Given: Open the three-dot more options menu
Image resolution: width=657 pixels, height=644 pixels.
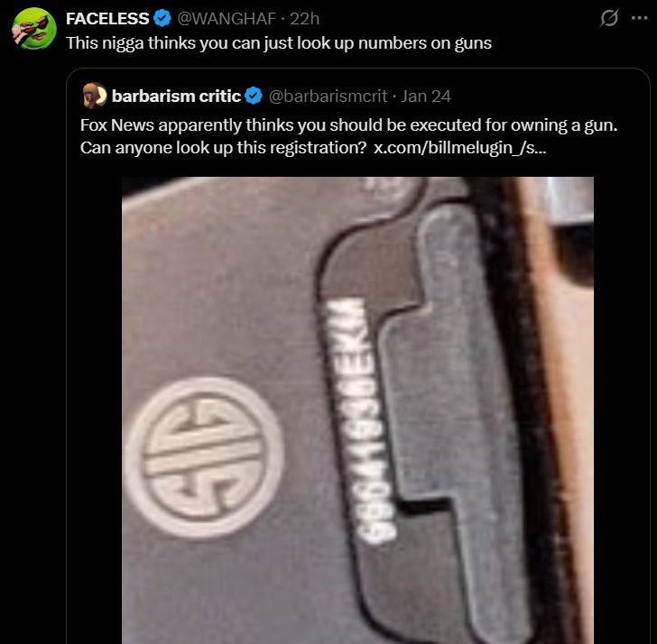Looking at the screenshot, I should point(639,18).
